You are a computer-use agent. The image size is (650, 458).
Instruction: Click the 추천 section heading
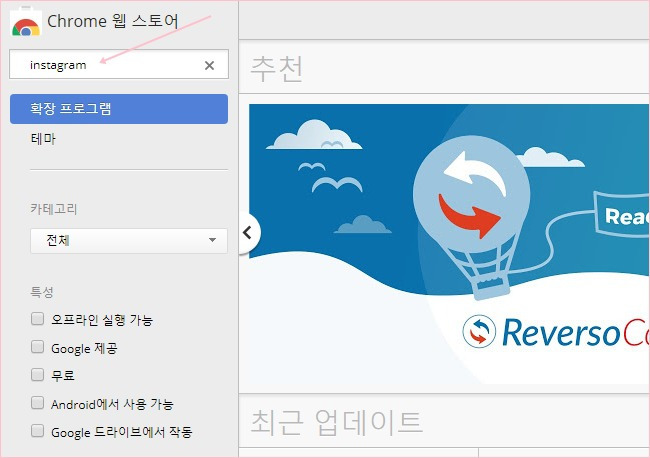(x=277, y=68)
